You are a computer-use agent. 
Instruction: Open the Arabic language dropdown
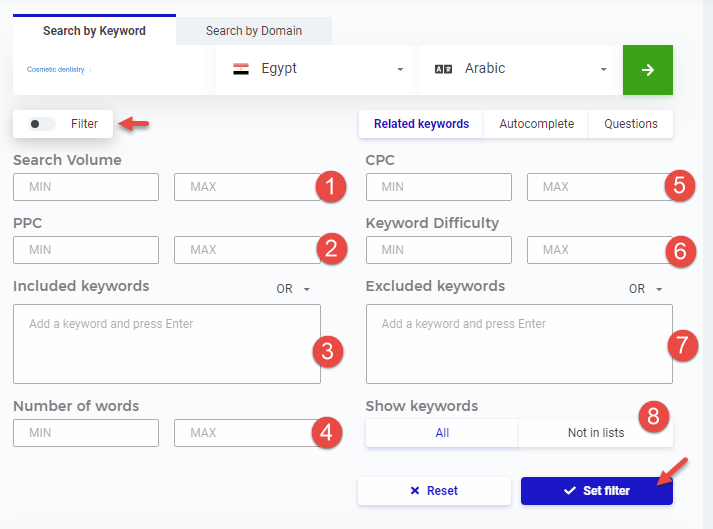pos(521,70)
